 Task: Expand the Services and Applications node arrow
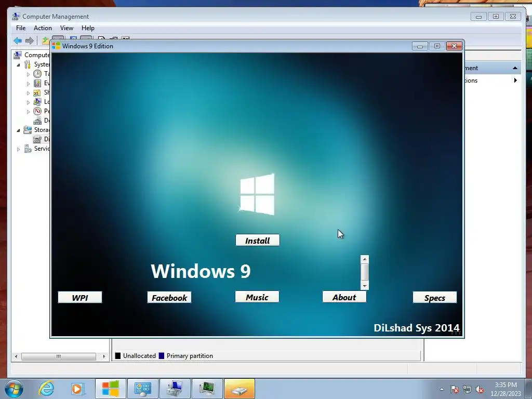click(18, 149)
